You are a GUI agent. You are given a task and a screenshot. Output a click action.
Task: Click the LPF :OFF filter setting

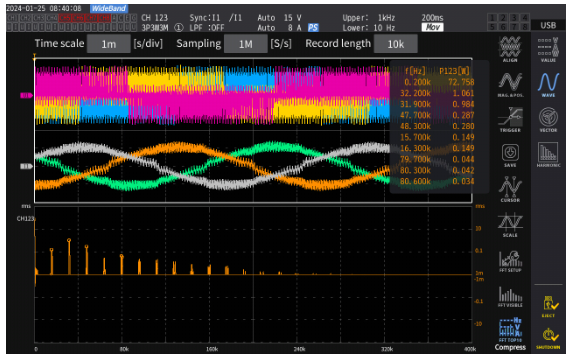[x=206, y=28]
